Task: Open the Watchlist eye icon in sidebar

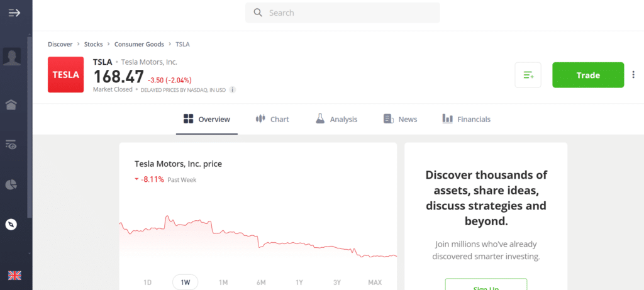Action: point(11,145)
